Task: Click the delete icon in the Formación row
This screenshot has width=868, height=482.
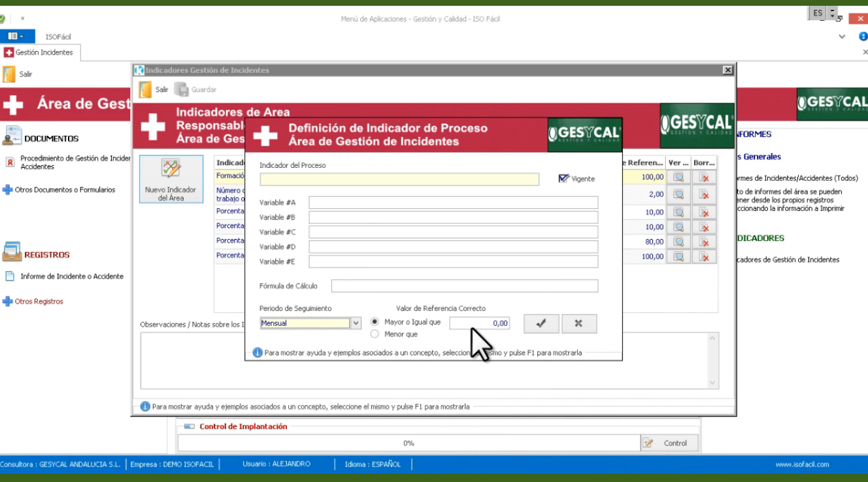Action: point(704,177)
